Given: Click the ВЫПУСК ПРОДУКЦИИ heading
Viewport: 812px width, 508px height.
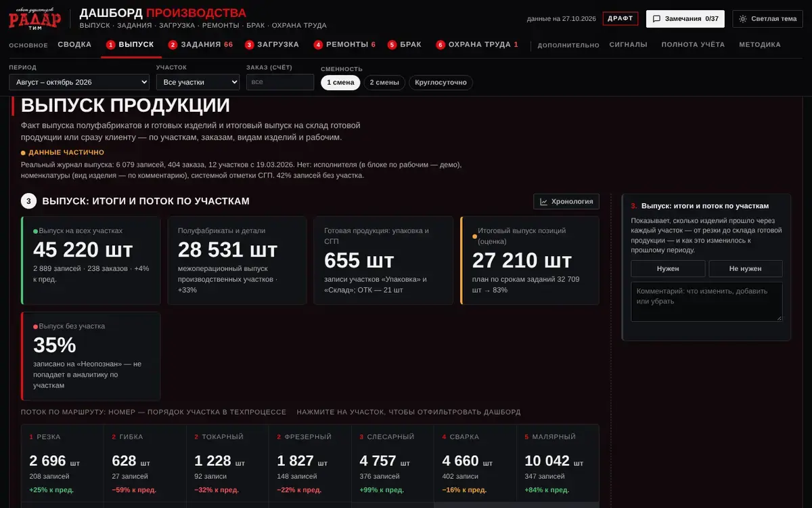Looking at the screenshot, I should [125, 106].
